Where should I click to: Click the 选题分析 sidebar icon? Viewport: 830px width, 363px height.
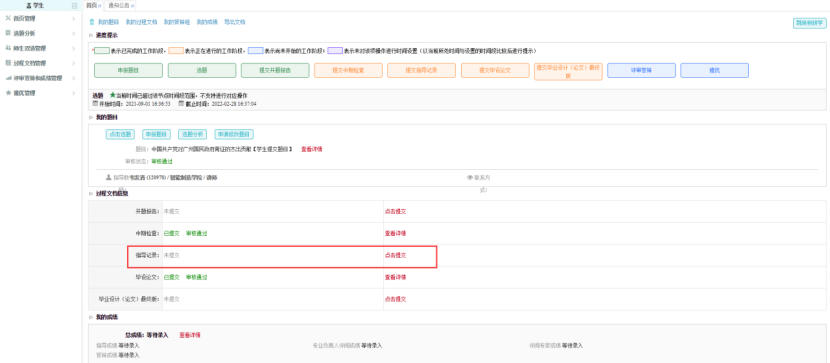click(8, 33)
